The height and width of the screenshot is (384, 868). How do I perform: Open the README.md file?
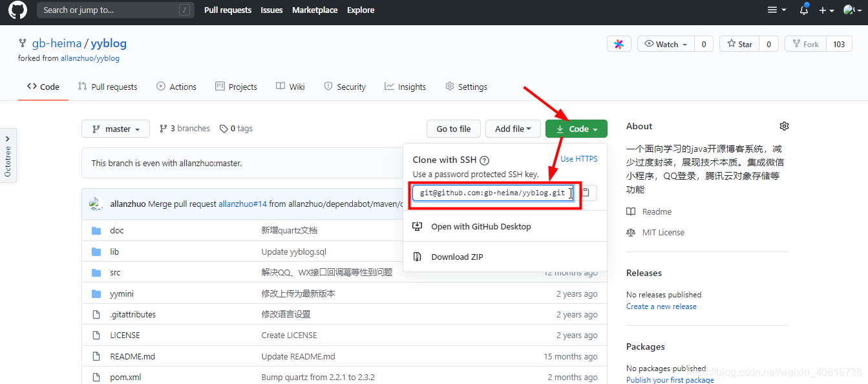[x=132, y=356]
